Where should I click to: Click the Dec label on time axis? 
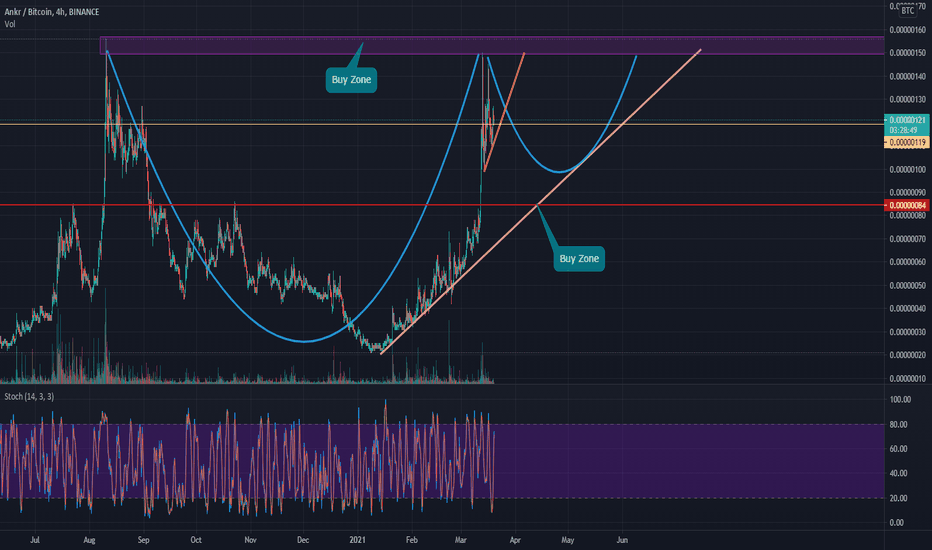pos(303,540)
